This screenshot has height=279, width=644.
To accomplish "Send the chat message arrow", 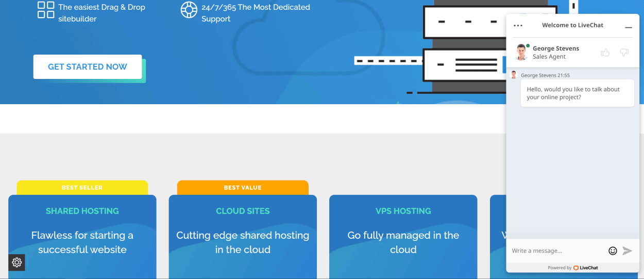I will (x=627, y=251).
